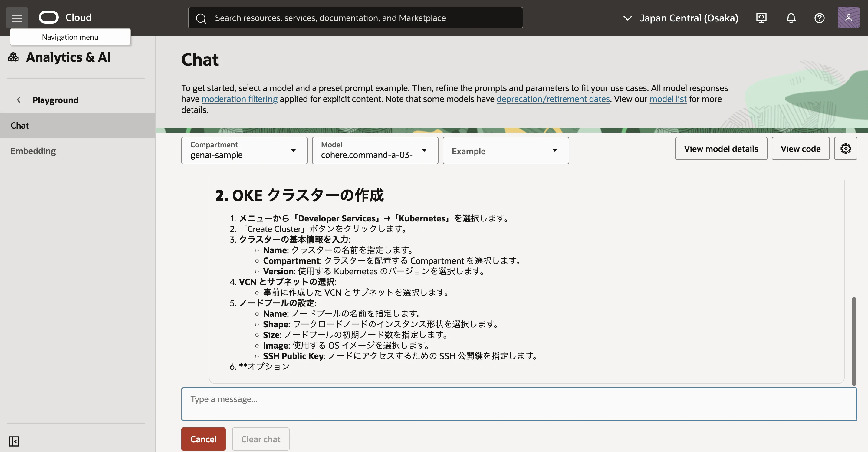Click the Analytics & AI title
The height and width of the screenshot is (452, 868).
click(68, 57)
